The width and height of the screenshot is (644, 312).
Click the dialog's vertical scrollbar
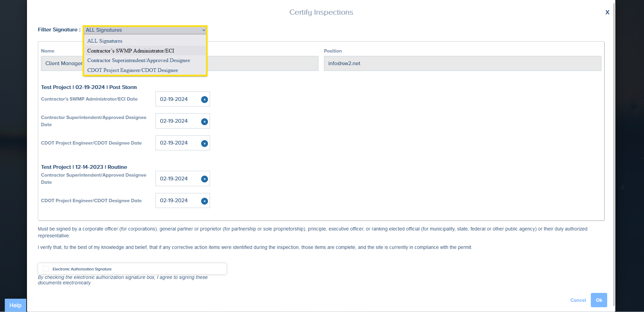coord(614,153)
